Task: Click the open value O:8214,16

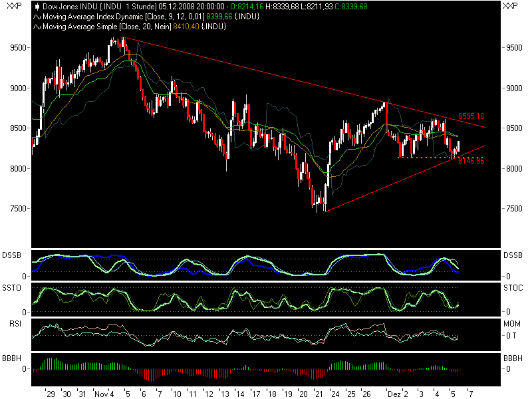Action: tap(247, 7)
